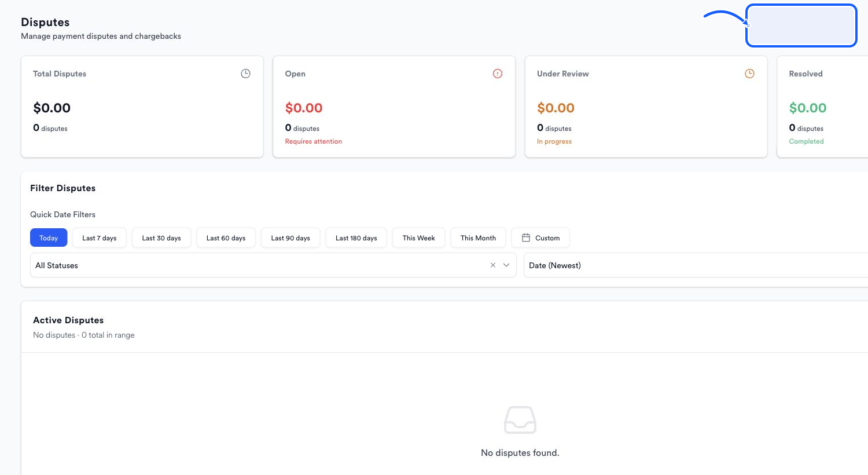The height and width of the screenshot is (475, 868).
Task: Click the 'In progress' label
Action: (x=554, y=141)
